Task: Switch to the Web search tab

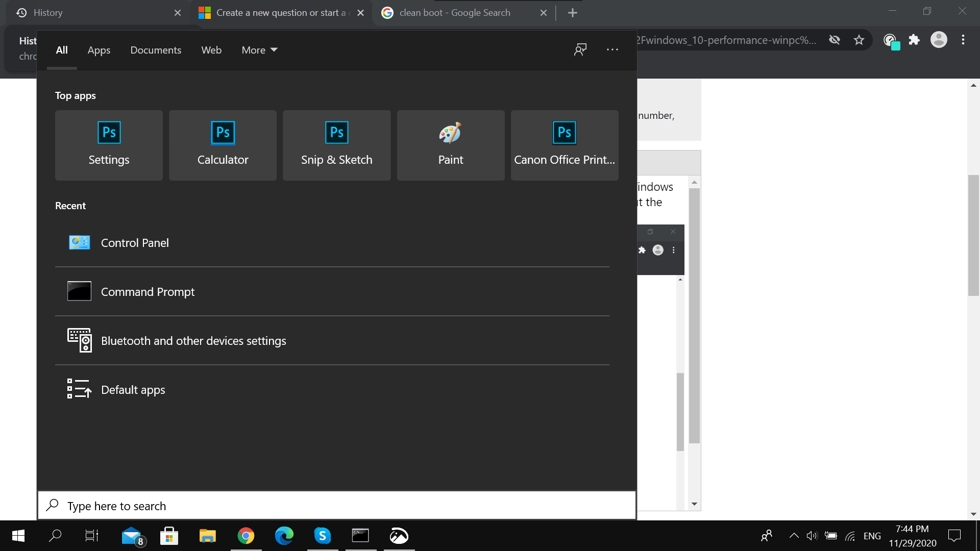Action: pyautogui.click(x=211, y=50)
